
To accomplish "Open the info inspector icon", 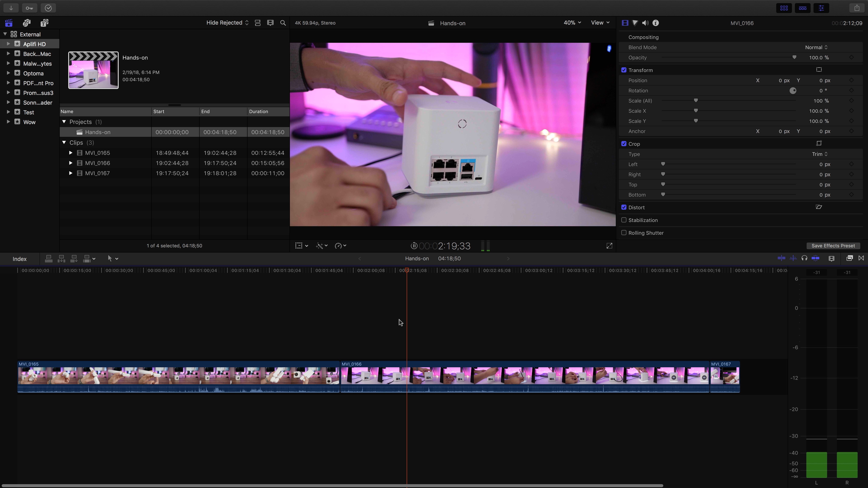I will tap(656, 23).
